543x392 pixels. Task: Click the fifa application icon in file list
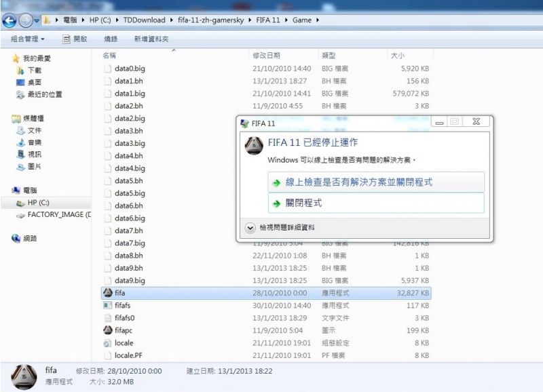107,293
